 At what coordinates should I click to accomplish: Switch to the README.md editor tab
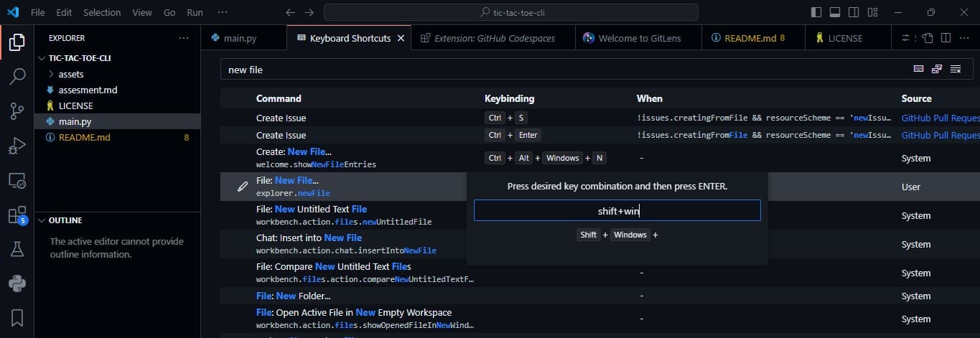(x=752, y=38)
